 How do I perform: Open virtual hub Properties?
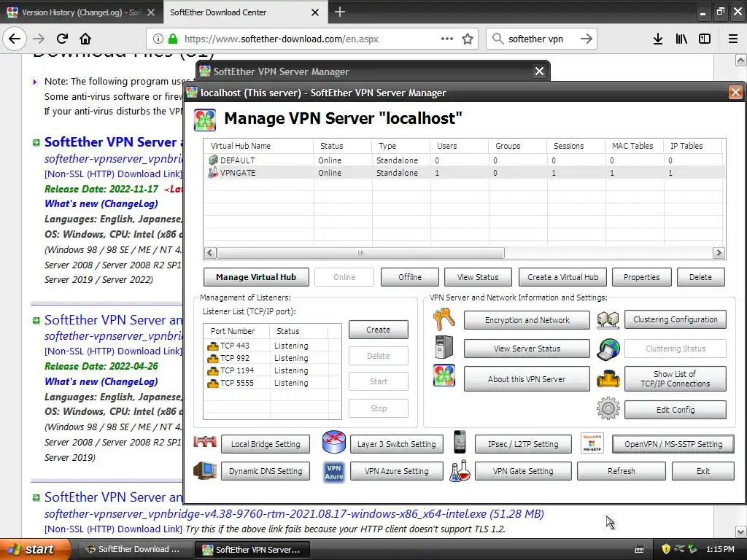641,276
